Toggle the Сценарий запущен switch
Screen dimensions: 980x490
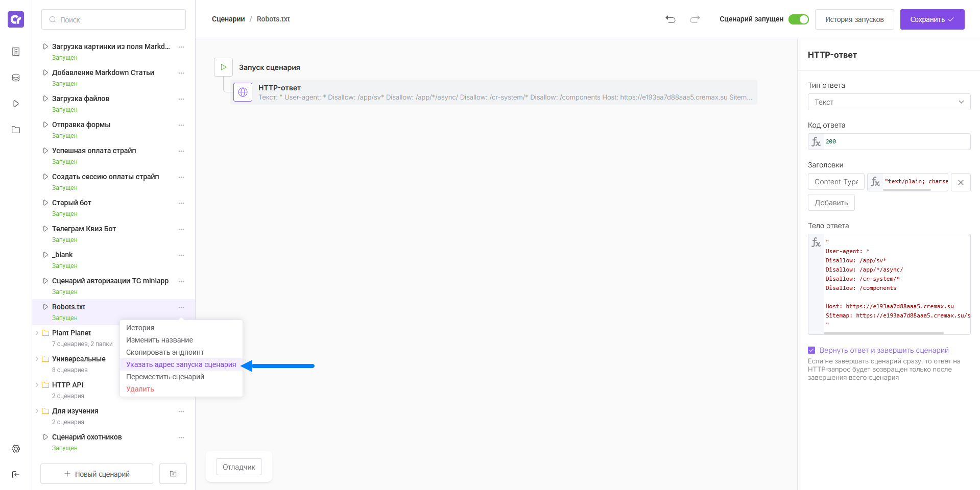[x=799, y=19]
